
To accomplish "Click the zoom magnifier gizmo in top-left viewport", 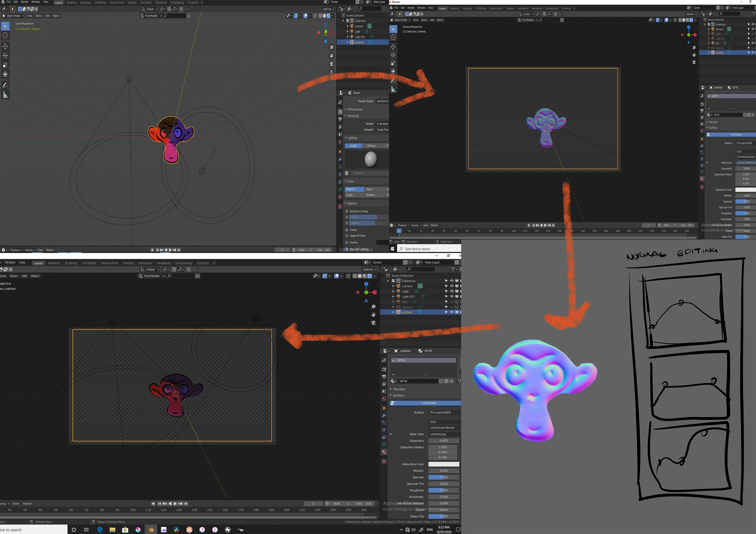I will (x=332, y=47).
